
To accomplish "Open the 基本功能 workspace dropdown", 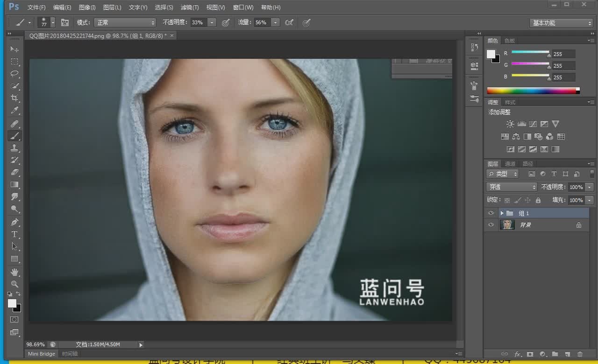I will pyautogui.click(x=562, y=23).
